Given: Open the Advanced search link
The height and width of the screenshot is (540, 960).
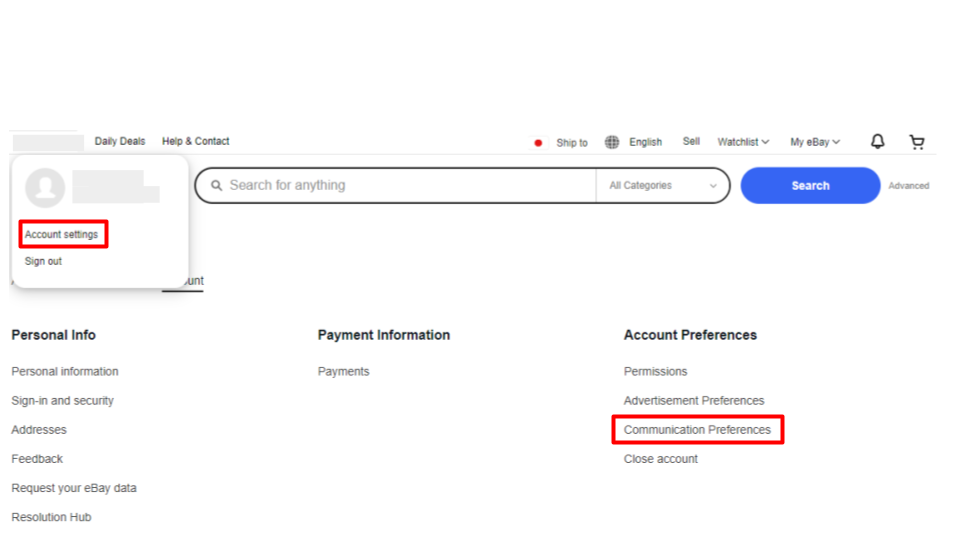Looking at the screenshot, I should tap(909, 186).
